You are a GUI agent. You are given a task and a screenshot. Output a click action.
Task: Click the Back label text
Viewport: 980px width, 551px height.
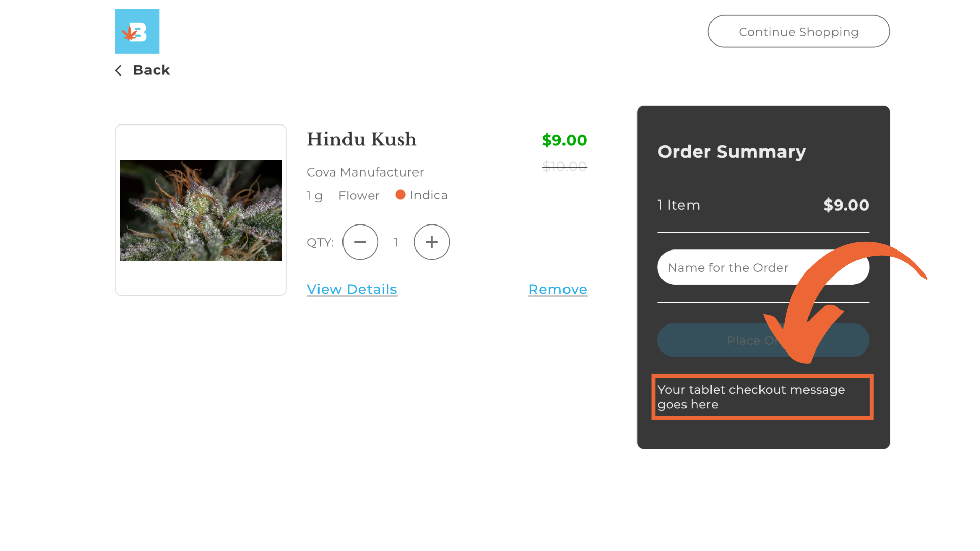coord(152,70)
